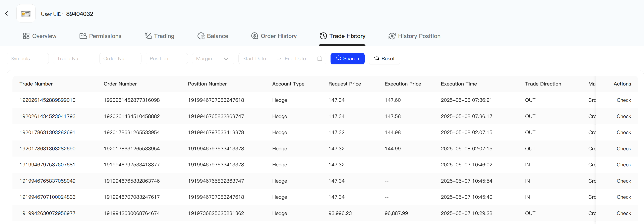The height and width of the screenshot is (224, 644).
Task: Check trade 1920178631303282690
Action: coord(624,149)
